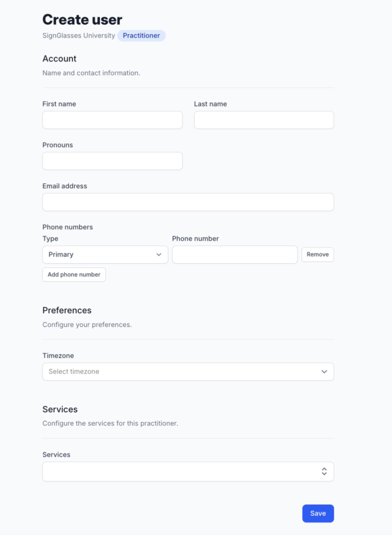Add phone number button

click(x=74, y=275)
